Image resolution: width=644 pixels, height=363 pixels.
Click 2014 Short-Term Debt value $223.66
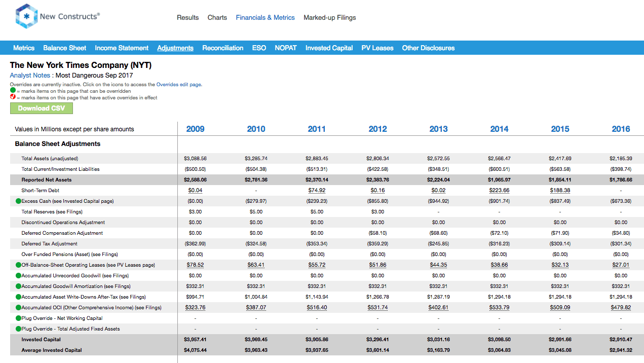500,191
